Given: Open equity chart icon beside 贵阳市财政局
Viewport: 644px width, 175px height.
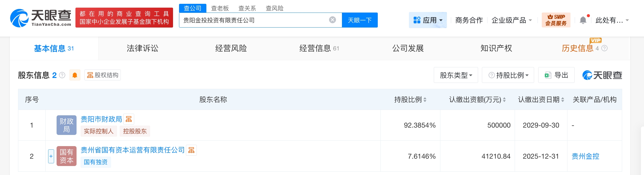Looking at the screenshot, I should tap(129, 119).
